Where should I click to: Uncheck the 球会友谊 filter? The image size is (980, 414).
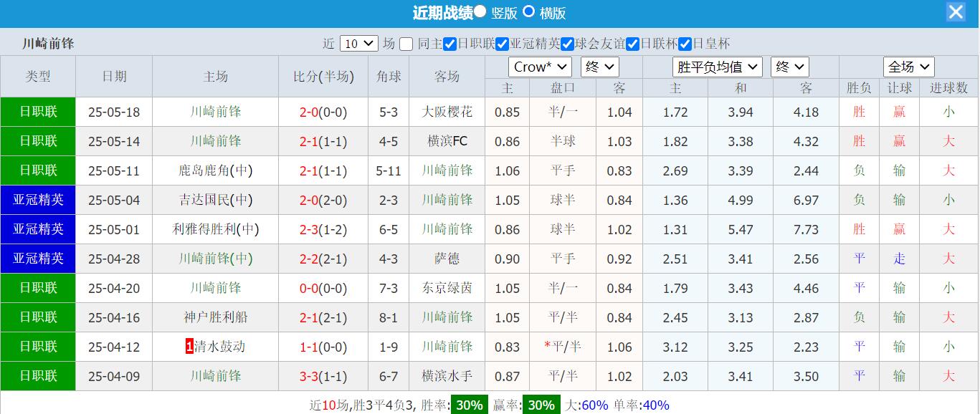566,44
